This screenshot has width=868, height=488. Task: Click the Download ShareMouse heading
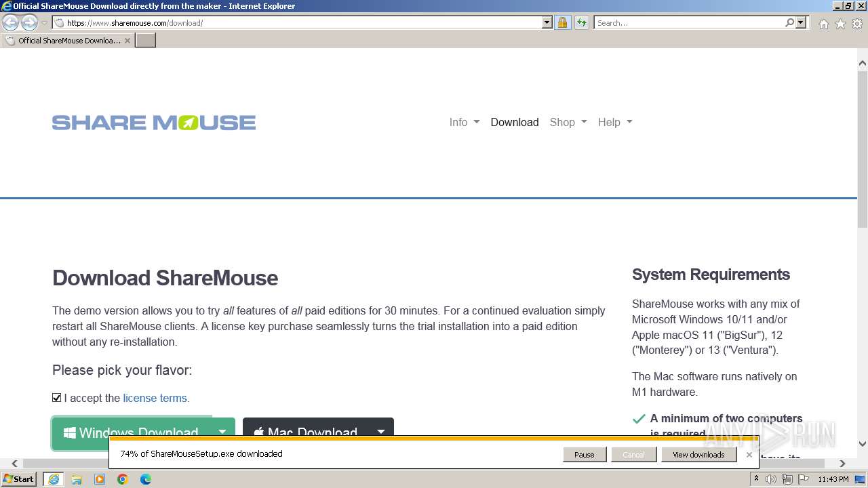(165, 278)
